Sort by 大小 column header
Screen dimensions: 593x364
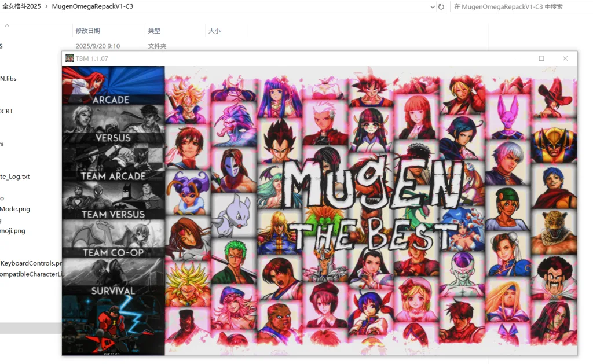pyautogui.click(x=214, y=31)
